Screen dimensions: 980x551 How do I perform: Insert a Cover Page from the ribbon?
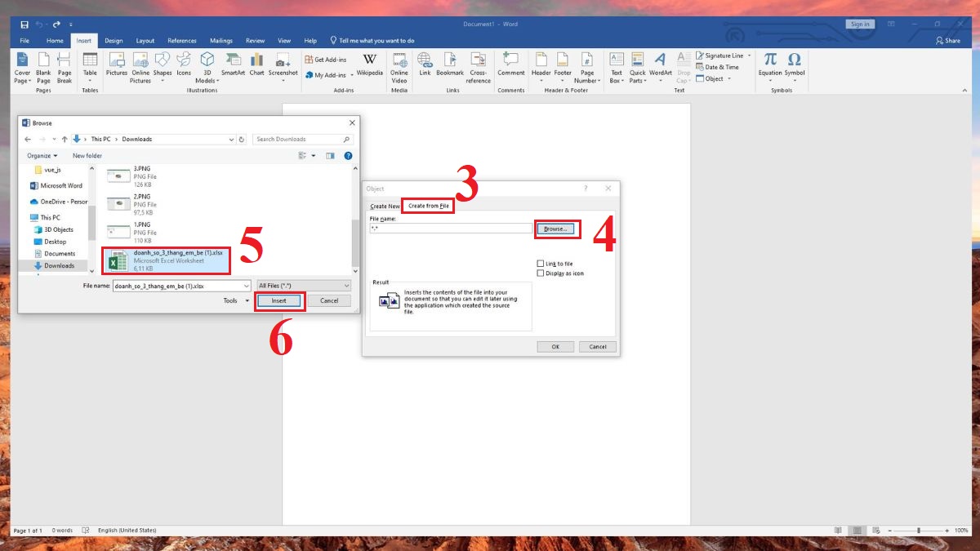click(22, 68)
